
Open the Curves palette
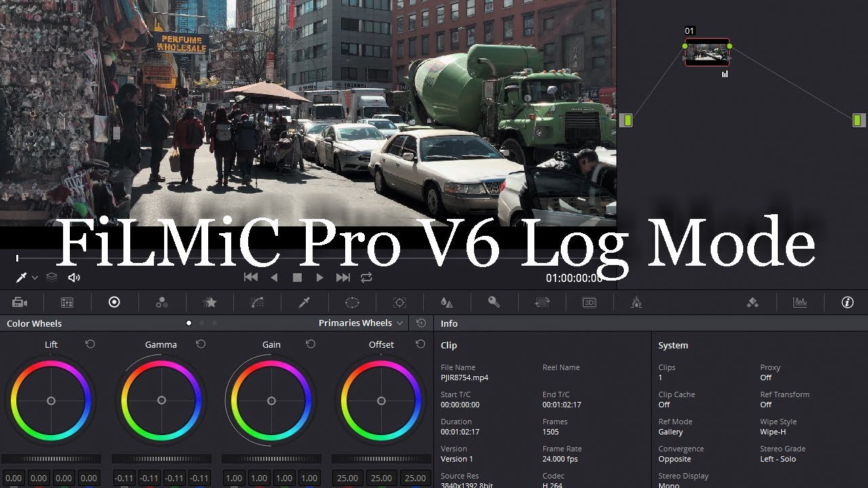257,302
